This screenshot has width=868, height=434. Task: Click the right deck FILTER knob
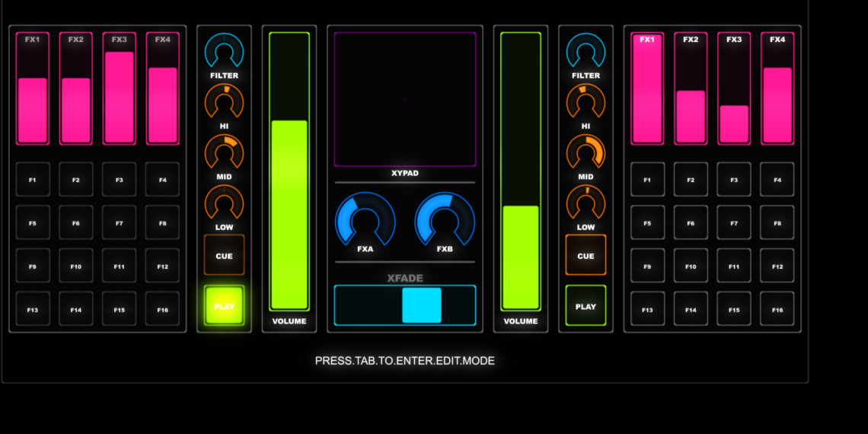[586, 52]
